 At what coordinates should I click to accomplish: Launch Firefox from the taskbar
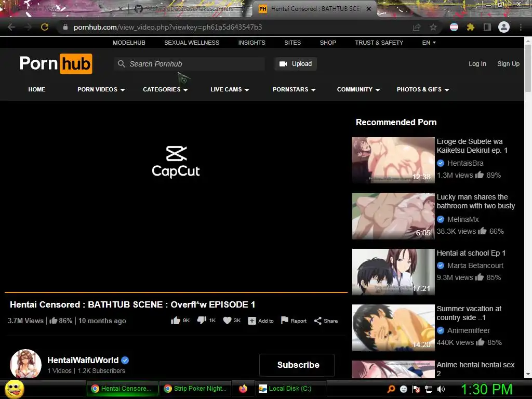coord(243,389)
